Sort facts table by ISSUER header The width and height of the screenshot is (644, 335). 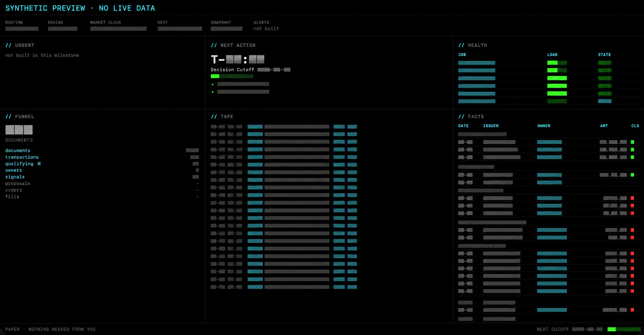[x=491, y=126]
